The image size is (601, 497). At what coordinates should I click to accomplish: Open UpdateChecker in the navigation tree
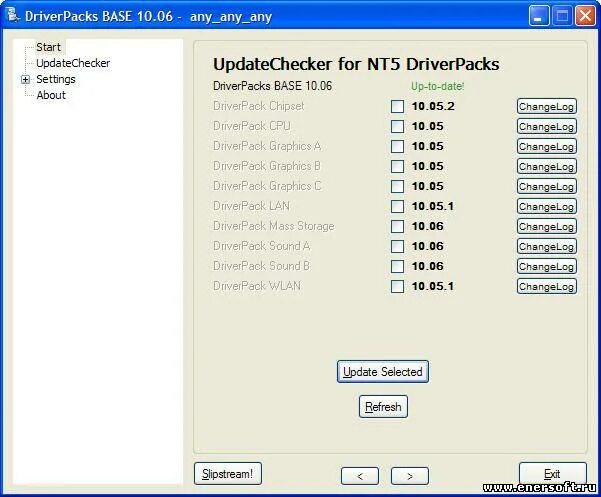pos(73,63)
